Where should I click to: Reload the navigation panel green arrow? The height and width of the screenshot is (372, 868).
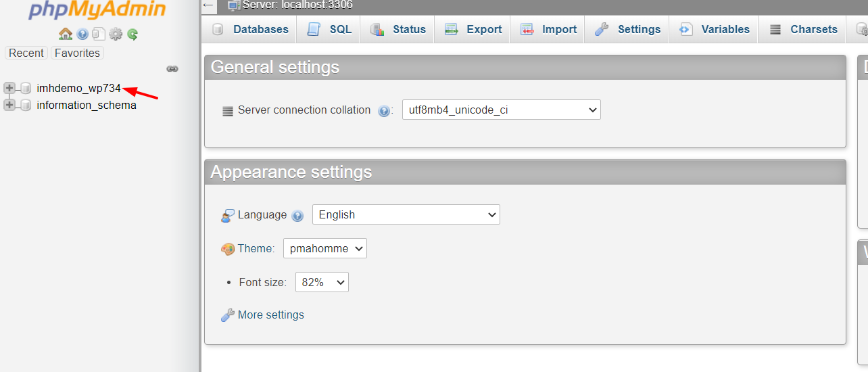coord(132,34)
